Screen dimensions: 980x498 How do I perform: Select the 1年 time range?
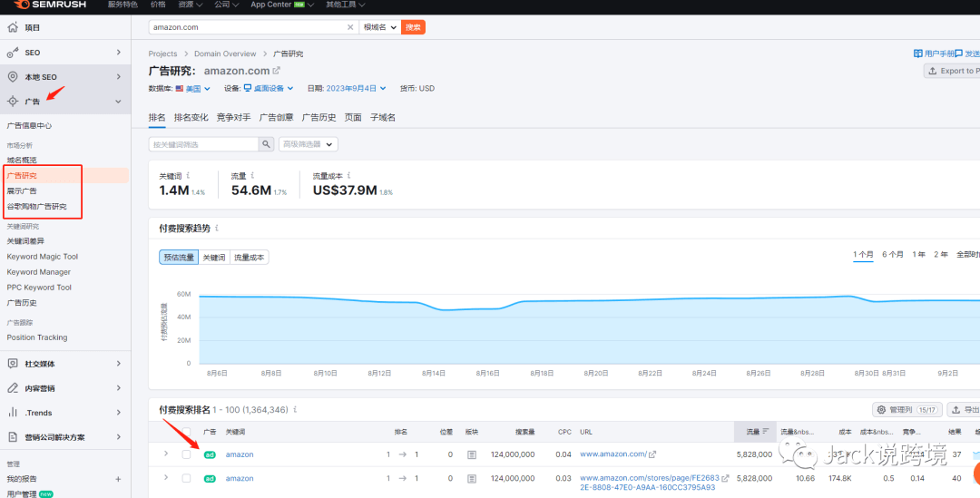click(x=918, y=254)
